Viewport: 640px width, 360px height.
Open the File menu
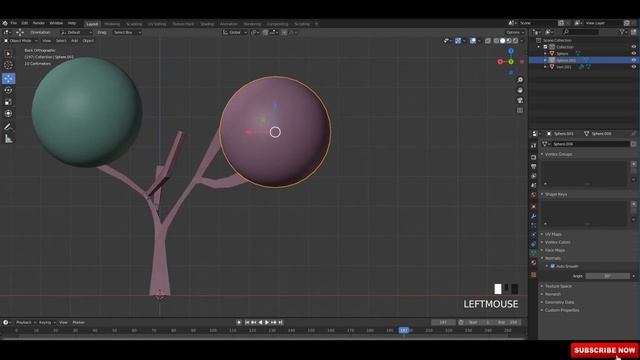tap(14, 23)
